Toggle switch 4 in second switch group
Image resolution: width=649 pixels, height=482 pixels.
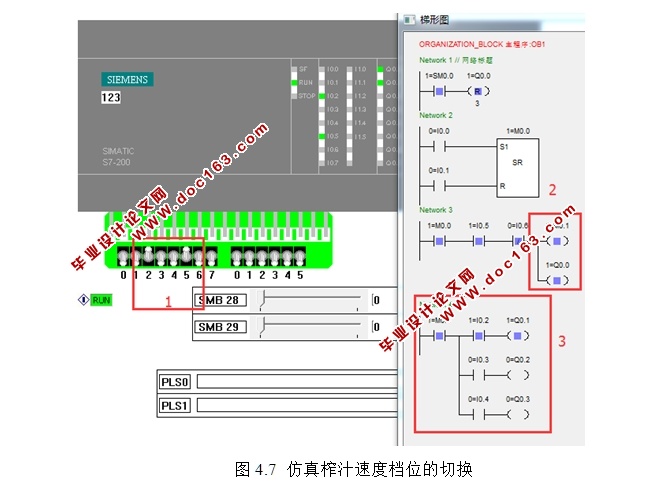287,257
